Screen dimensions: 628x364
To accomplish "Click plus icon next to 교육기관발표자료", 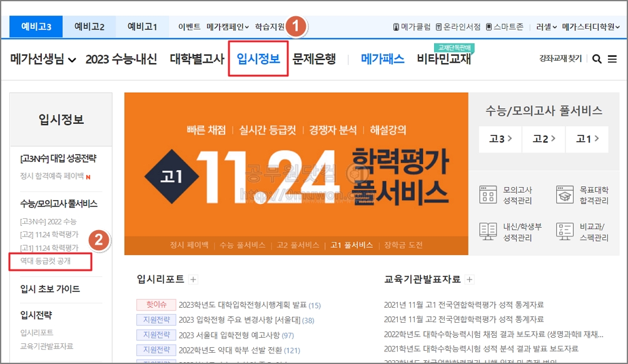I will (x=469, y=280).
